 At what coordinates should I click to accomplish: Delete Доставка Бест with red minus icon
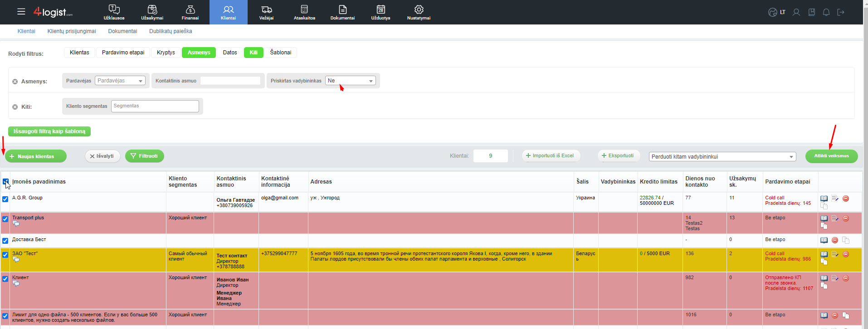click(835, 240)
